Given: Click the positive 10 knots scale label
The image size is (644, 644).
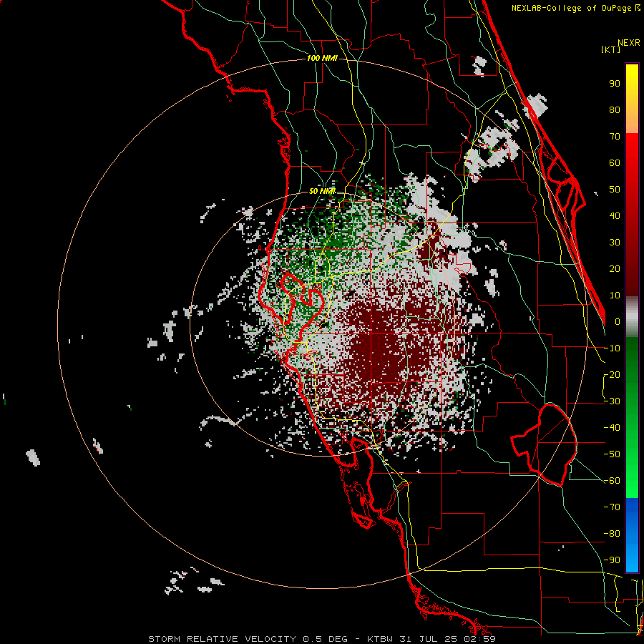Looking at the screenshot, I should (615, 296).
